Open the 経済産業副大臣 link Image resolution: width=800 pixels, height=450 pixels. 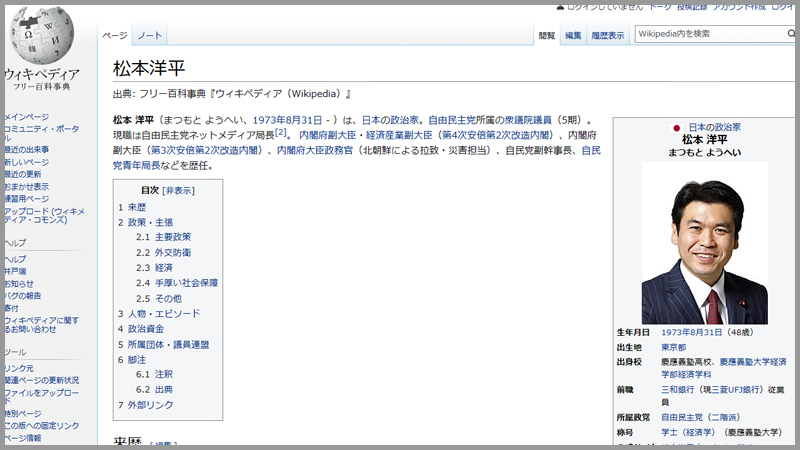click(399, 135)
